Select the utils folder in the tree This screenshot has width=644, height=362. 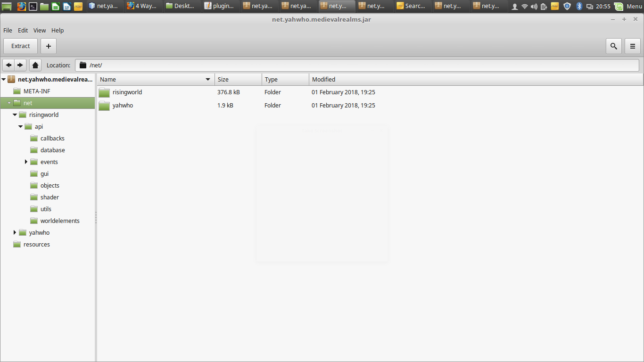pos(46,209)
